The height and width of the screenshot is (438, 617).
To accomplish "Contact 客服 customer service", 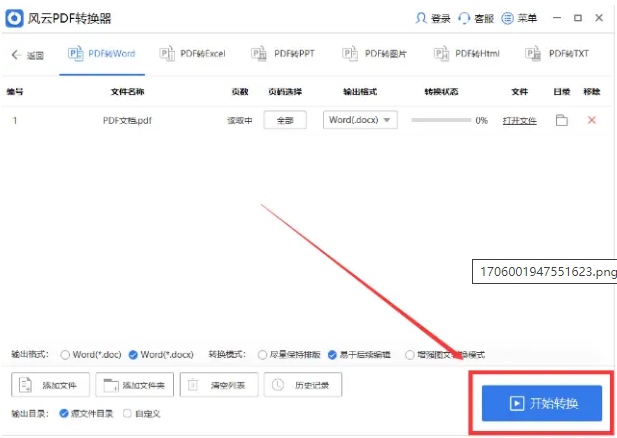I will pyautogui.click(x=476, y=18).
